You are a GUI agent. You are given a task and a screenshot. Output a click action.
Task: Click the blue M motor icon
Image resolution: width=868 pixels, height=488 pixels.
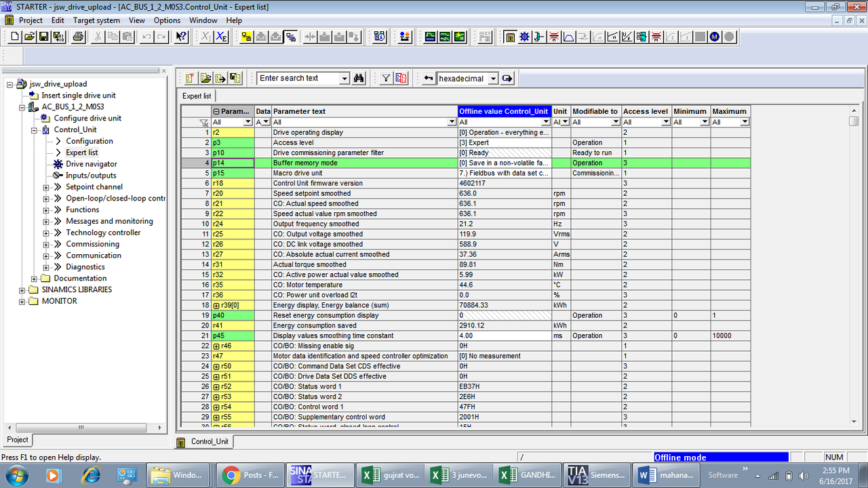pos(715,37)
